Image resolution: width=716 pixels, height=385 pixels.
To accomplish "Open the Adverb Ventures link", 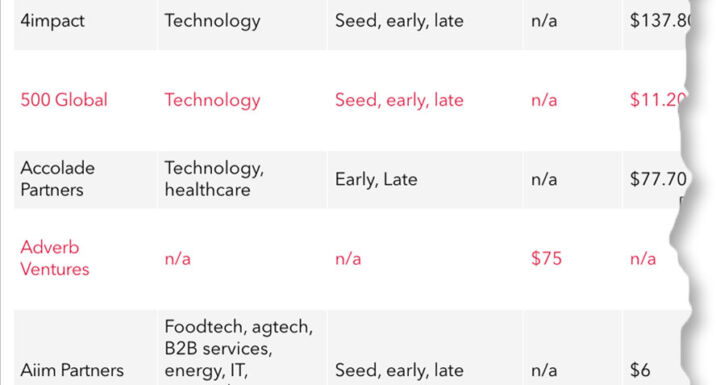I will click(55, 258).
